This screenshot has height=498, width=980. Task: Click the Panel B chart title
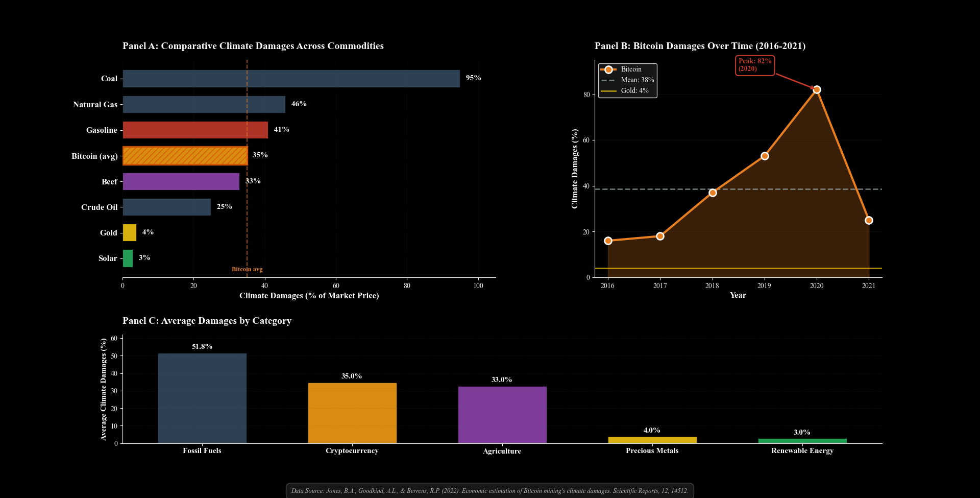click(700, 46)
